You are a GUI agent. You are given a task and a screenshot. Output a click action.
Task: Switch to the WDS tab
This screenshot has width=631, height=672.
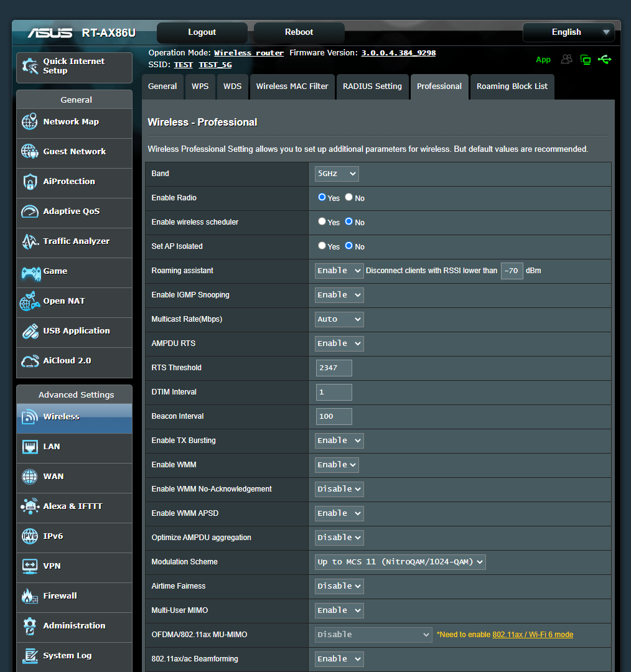pos(232,86)
